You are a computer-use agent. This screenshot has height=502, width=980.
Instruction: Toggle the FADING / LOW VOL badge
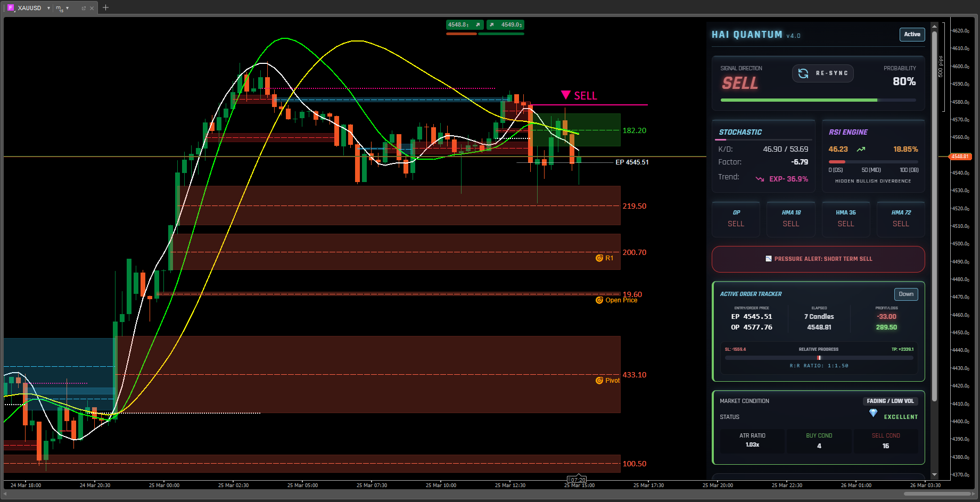(890, 401)
